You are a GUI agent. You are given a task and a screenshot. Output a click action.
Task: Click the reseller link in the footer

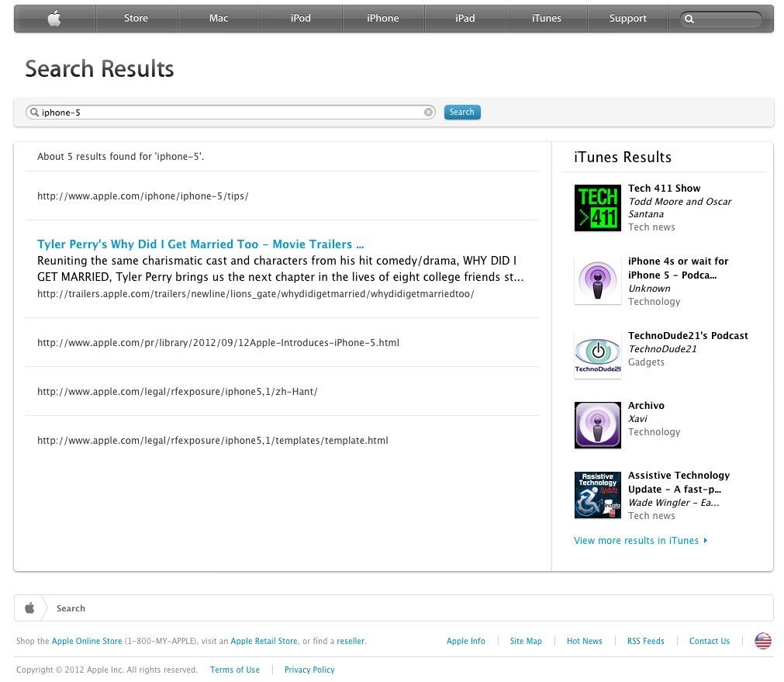(x=351, y=641)
